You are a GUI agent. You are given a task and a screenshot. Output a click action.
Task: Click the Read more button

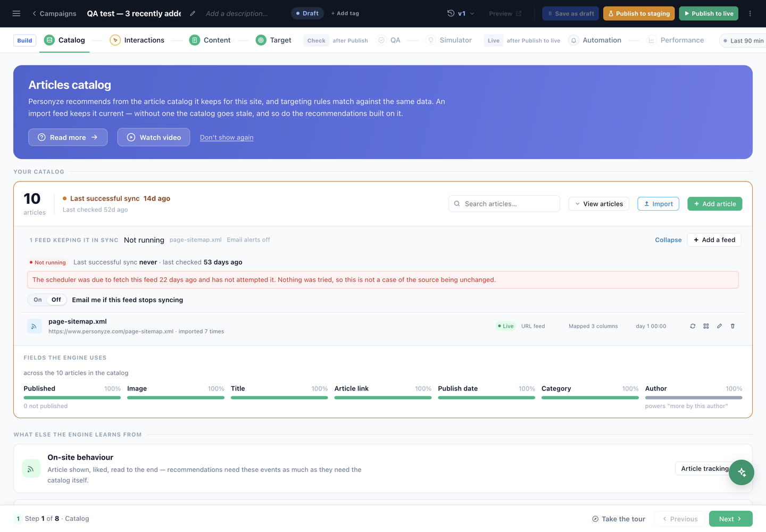(68, 137)
